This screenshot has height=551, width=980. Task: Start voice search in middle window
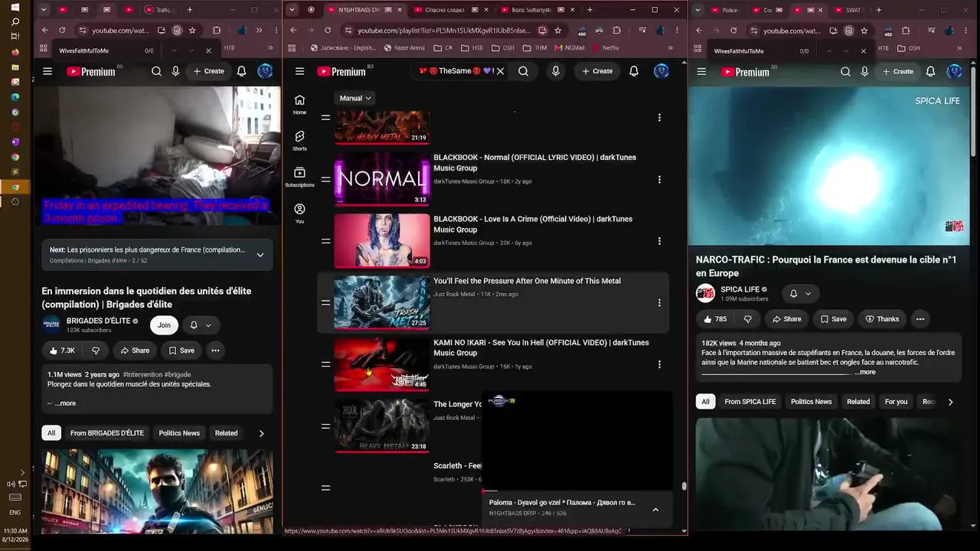(556, 71)
